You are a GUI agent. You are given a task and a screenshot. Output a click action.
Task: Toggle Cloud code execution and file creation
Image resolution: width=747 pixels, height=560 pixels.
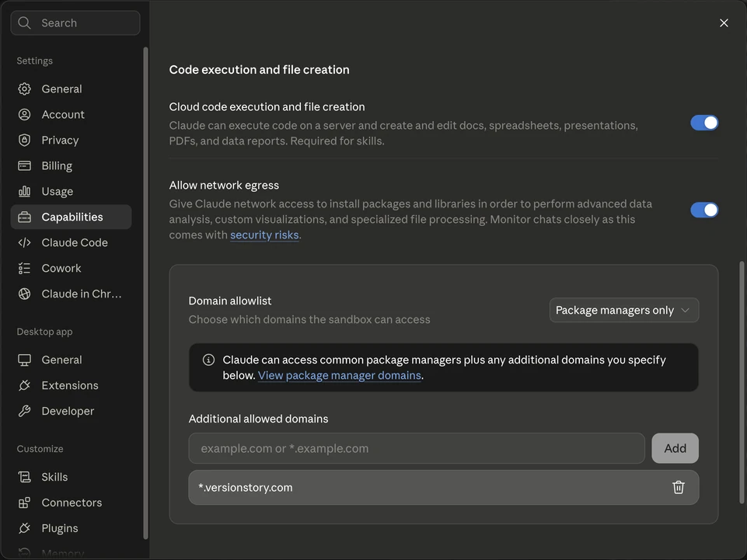coord(704,123)
